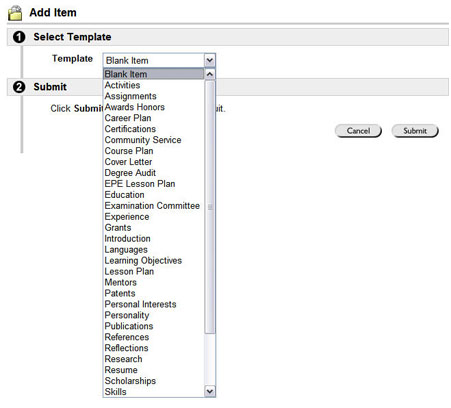Click the list scroll down arrow
The height and width of the screenshot is (408, 451).
point(209,391)
